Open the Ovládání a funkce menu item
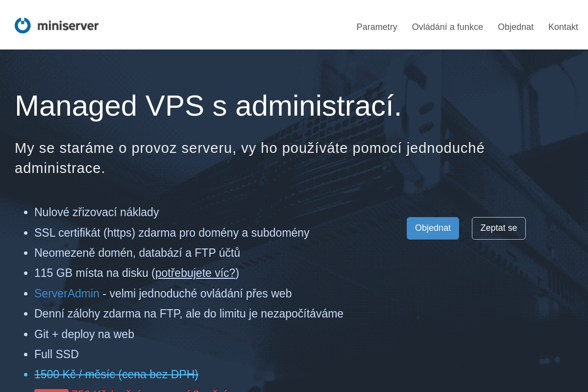The width and height of the screenshot is (588, 392). 447,27
